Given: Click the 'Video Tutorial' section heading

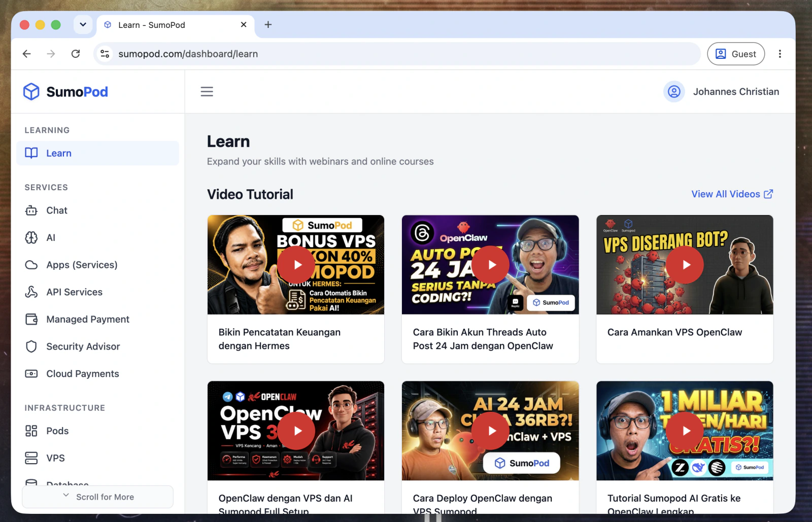Looking at the screenshot, I should (250, 194).
